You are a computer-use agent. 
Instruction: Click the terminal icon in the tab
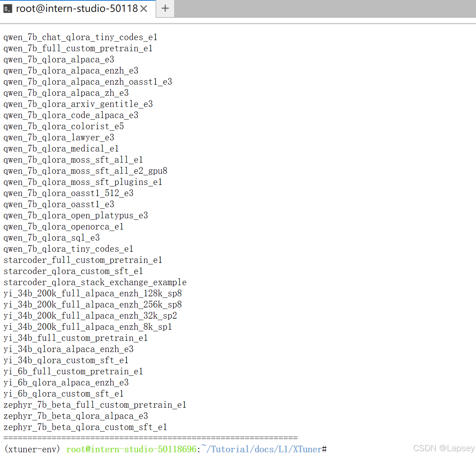click(x=7, y=9)
